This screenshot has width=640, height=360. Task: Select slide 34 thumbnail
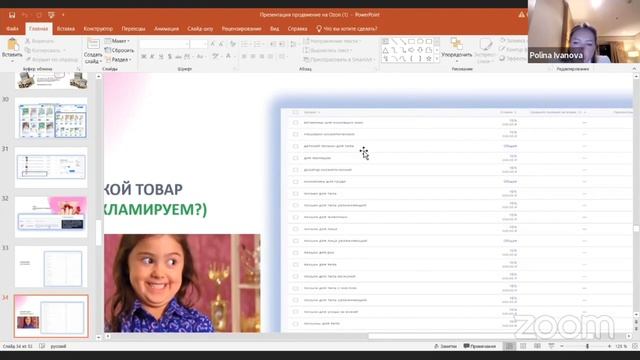[51, 316]
